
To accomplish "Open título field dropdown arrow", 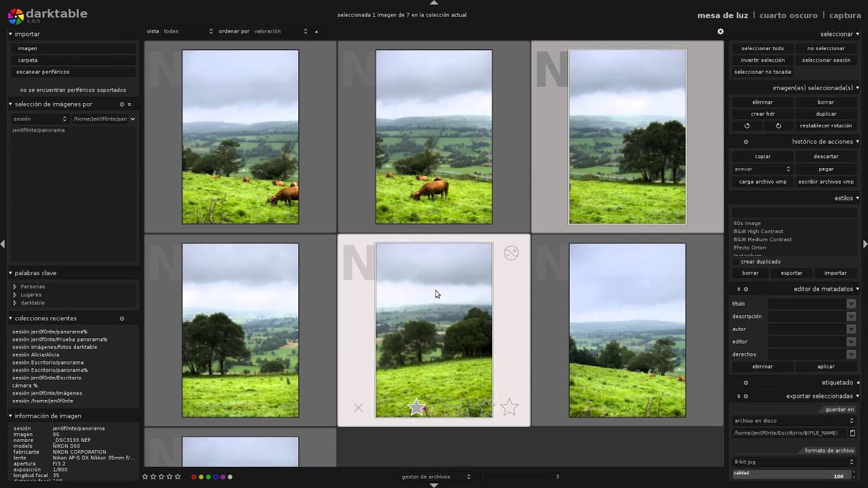I will pos(851,304).
